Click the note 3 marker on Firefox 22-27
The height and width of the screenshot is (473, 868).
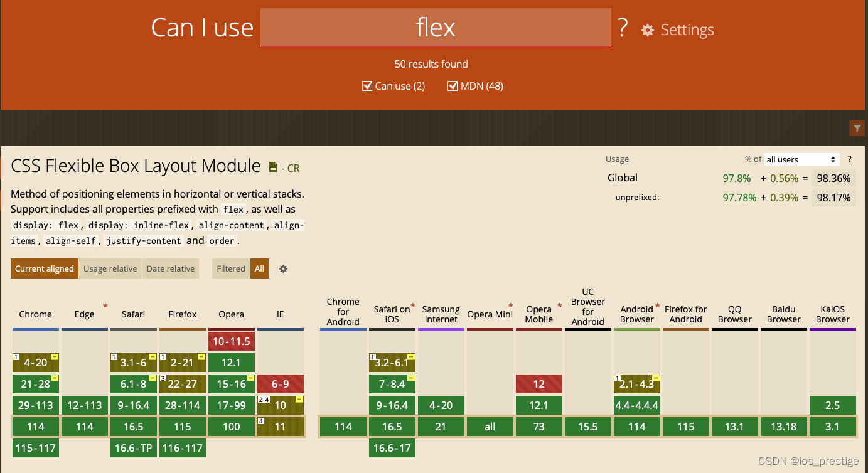[163, 378]
